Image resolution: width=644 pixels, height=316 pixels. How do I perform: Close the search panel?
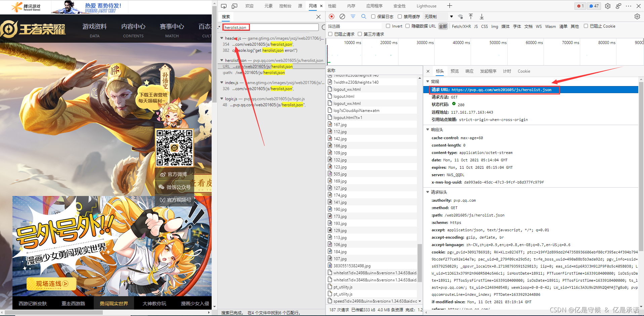pos(318,17)
